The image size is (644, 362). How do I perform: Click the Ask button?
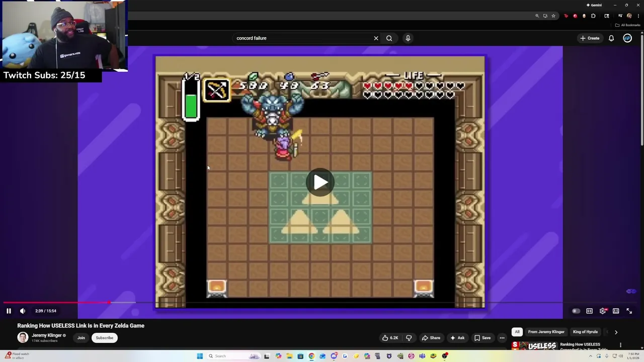(457, 338)
